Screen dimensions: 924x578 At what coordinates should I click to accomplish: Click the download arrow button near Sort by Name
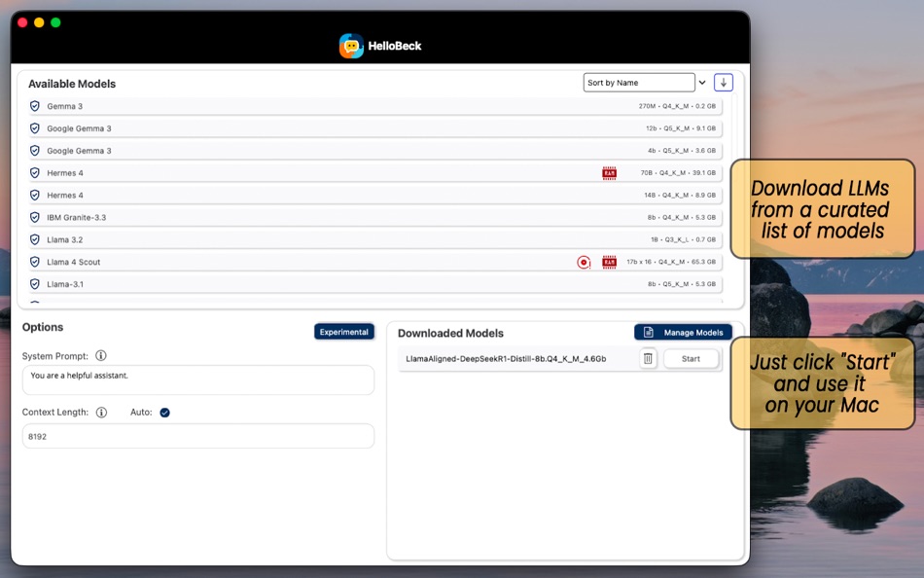point(723,82)
